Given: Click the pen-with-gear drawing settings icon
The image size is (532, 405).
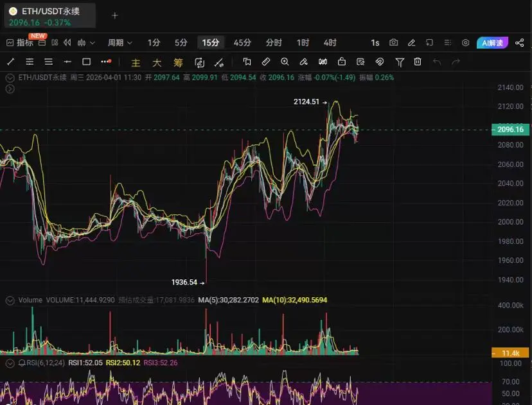Looking at the screenshot, I should point(219,62).
